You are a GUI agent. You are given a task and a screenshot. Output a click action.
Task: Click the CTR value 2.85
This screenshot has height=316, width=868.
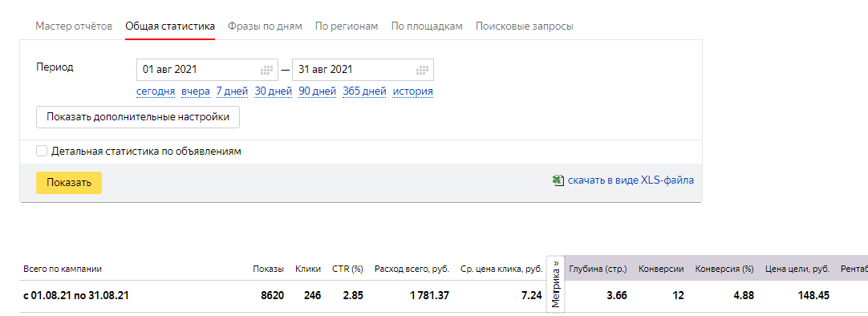[353, 295]
